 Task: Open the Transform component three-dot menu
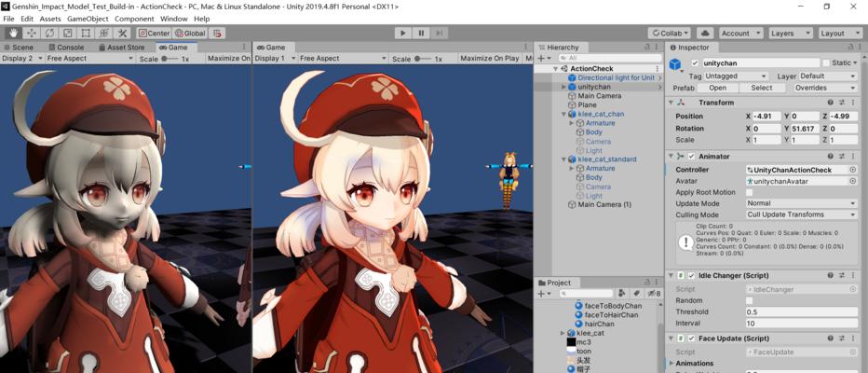[853, 103]
